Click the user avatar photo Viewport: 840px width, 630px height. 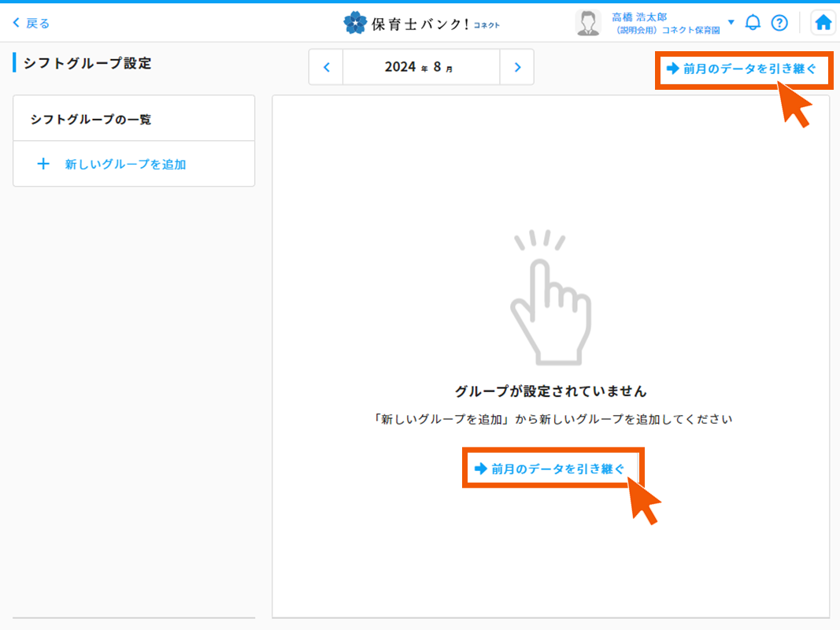click(587, 22)
